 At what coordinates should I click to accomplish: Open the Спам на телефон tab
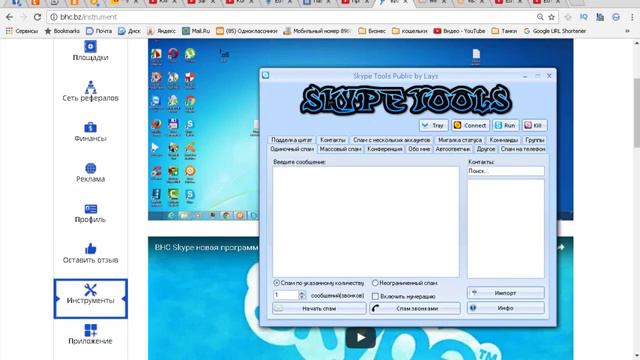pyautogui.click(x=523, y=149)
